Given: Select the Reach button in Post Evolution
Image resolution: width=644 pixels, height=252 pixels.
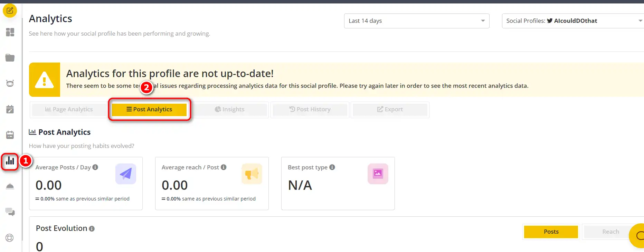Looking at the screenshot, I should pyautogui.click(x=610, y=232).
